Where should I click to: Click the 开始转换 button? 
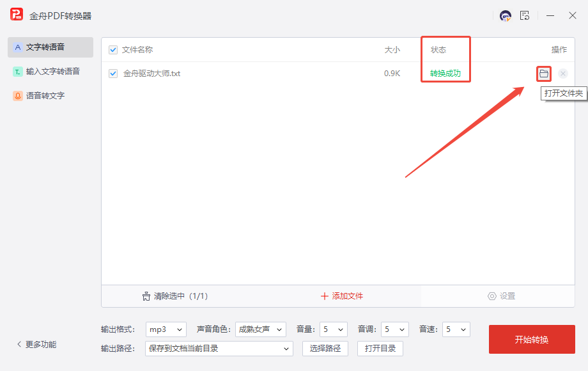(x=532, y=340)
